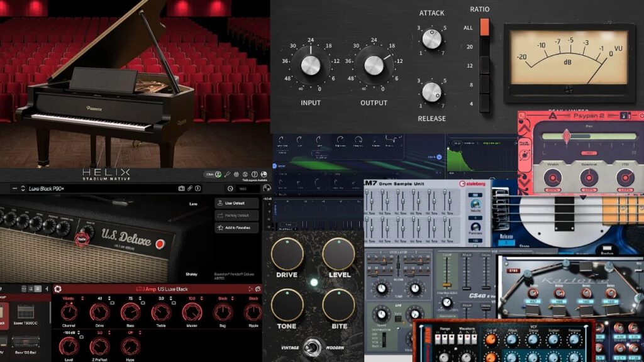644x362 pixels.
Task: Click the ATTACK knob on the compressor
Action: [431, 39]
